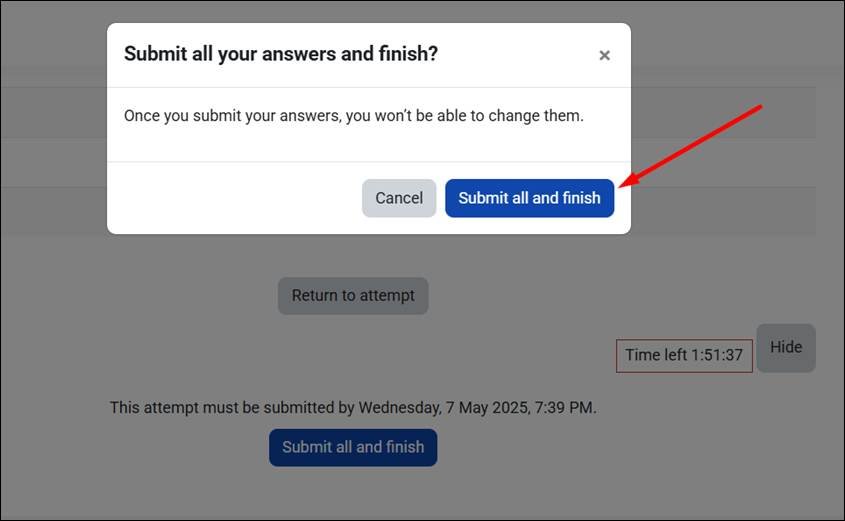Screen dimensions: 845x521
Task: Click the "Time left" label text
Action: [656, 355]
